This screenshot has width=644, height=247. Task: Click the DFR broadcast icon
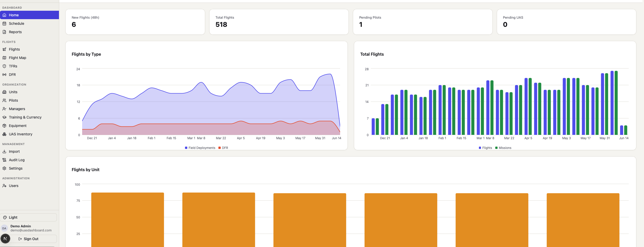click(4, 75)
